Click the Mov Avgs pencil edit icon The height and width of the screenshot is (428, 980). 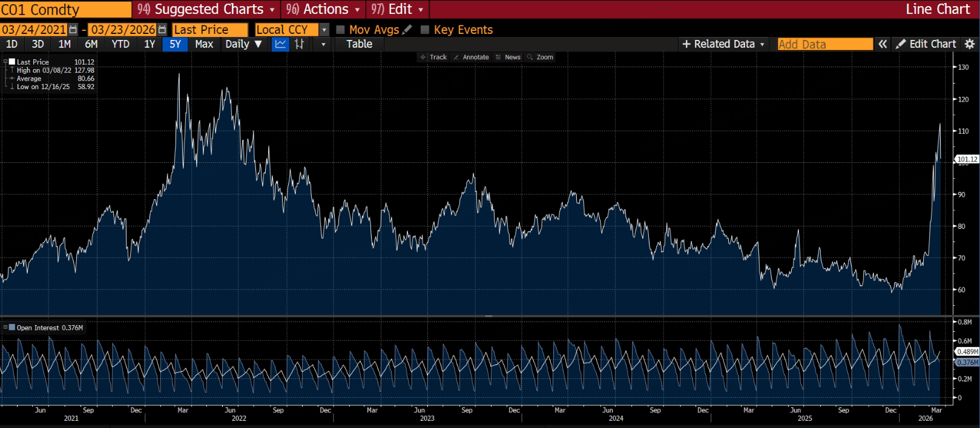[407, 30]
